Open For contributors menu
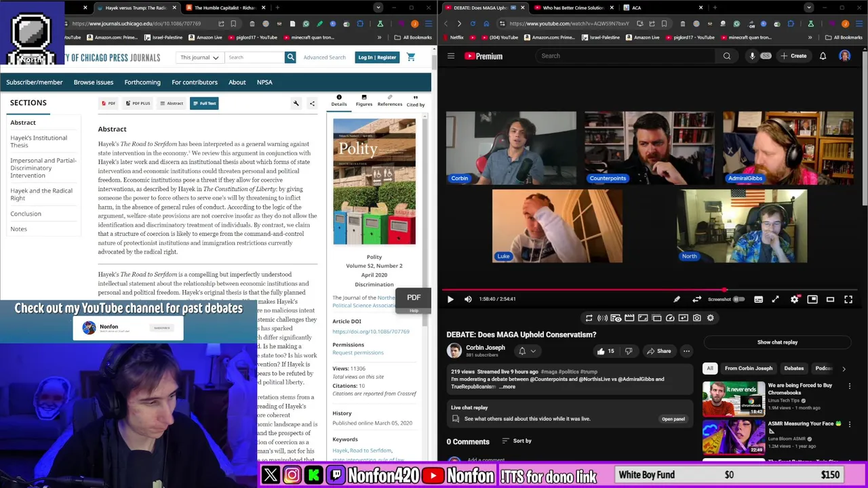Screen dimensions: 868x488 (195, 82)
